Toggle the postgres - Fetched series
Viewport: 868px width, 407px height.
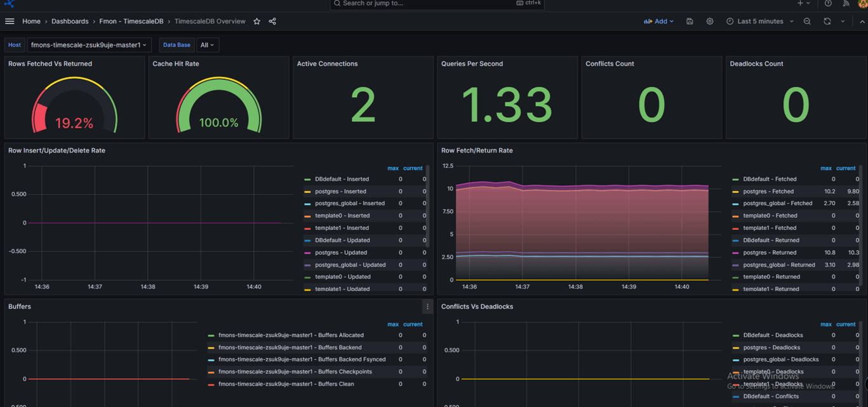click(x=768, y=191)
